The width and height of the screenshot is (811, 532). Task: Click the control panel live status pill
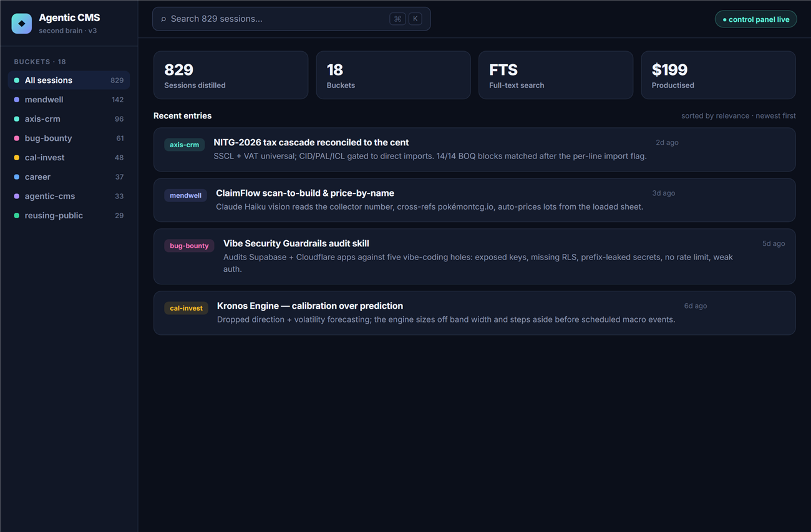pyautogui.click(x=755, y=19)
